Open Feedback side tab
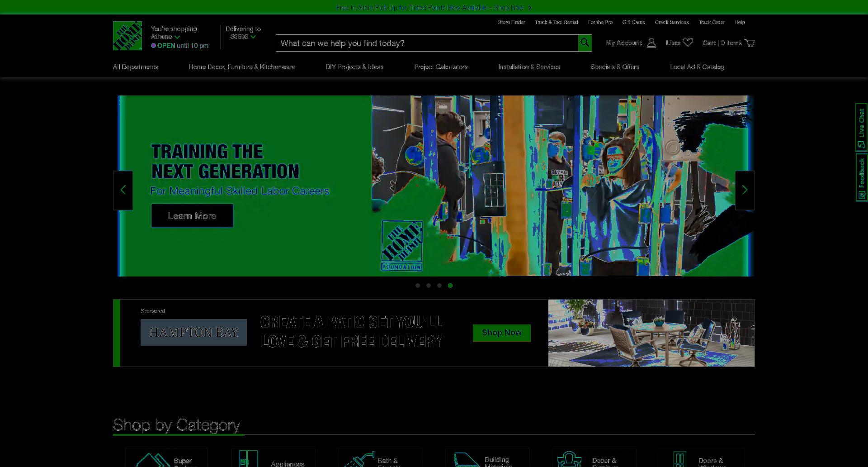Image resolution: width=868 pixels, height=467 pixels. click(x=861, y=177)
